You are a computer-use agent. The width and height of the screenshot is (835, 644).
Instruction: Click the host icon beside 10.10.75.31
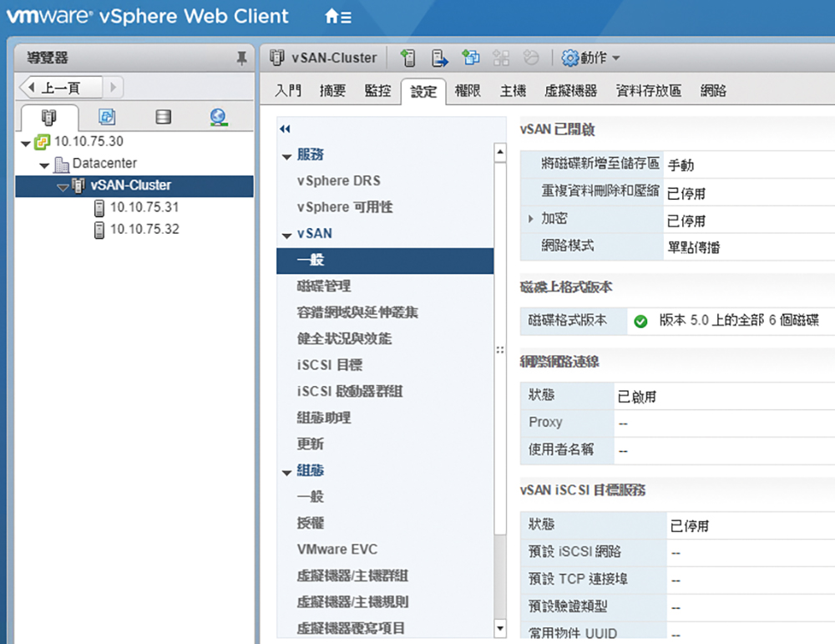point(99,208)
